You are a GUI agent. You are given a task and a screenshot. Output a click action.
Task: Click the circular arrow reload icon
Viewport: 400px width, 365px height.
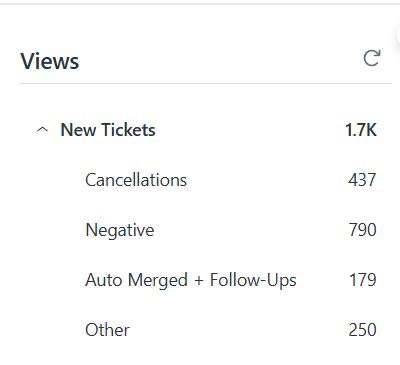pyautogui.click(x=372, y=58)
